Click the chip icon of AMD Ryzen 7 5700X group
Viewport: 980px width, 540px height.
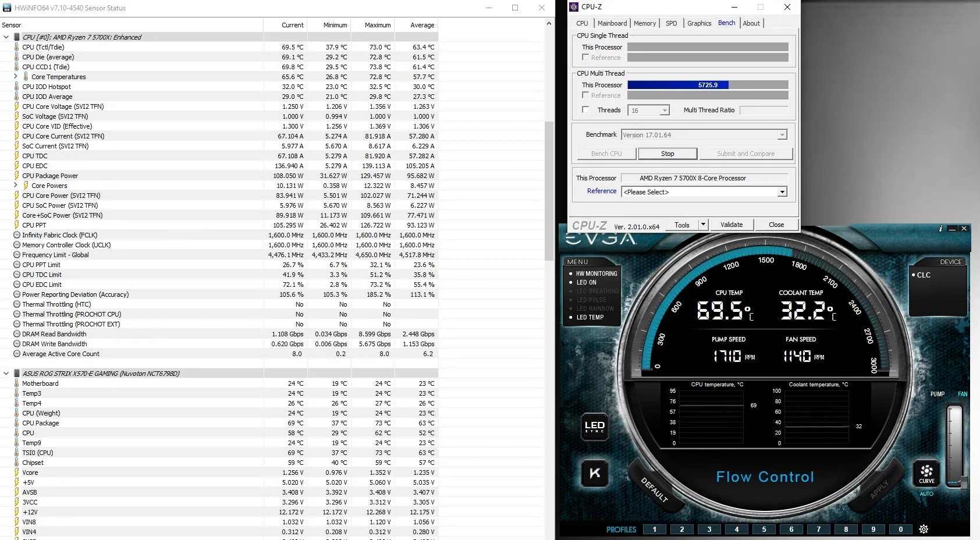coord(16,37)
